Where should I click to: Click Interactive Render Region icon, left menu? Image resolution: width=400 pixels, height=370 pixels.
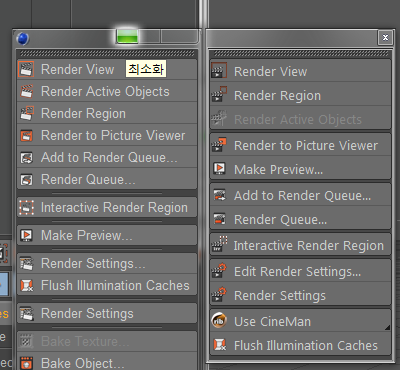pos(27,207)
